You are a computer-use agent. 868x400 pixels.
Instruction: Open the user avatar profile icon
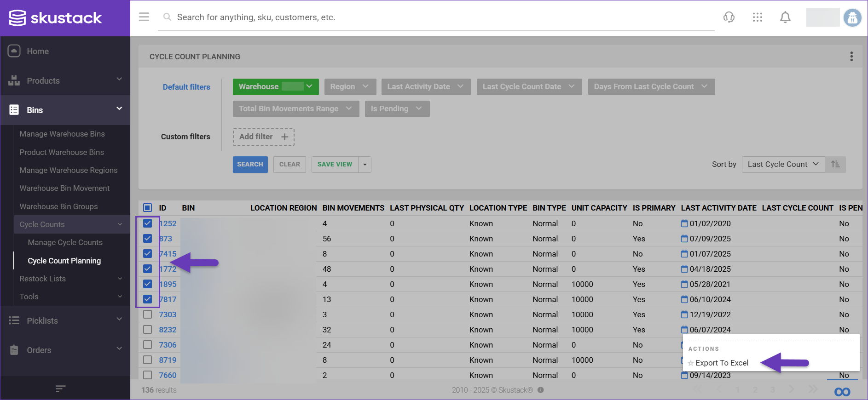point(852,18)
